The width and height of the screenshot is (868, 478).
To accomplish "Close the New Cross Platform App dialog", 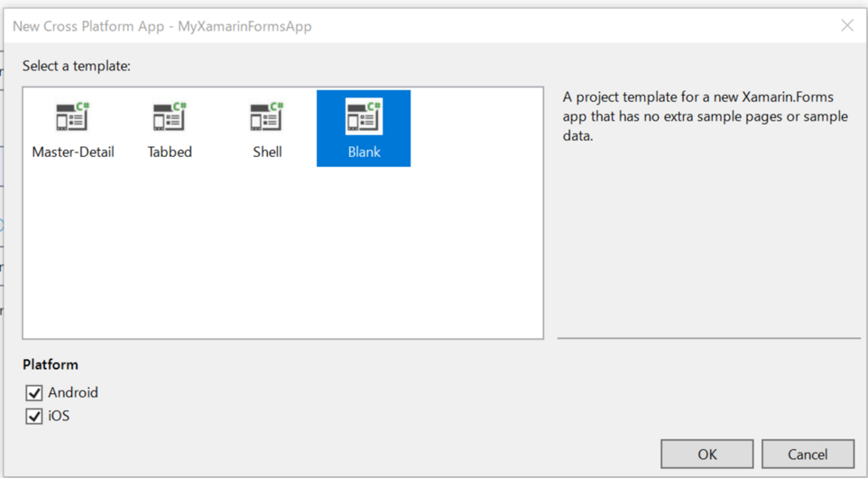I will point(847,26).
